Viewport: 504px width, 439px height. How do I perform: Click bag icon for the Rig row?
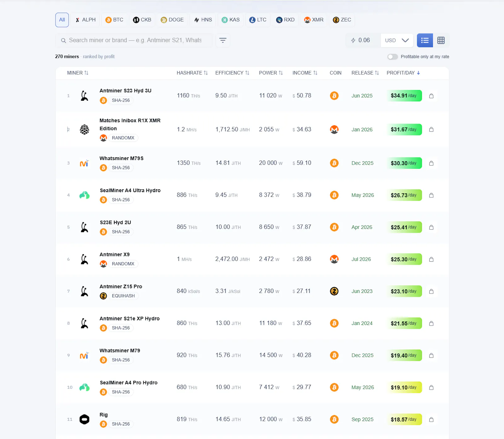click(431, 419)
